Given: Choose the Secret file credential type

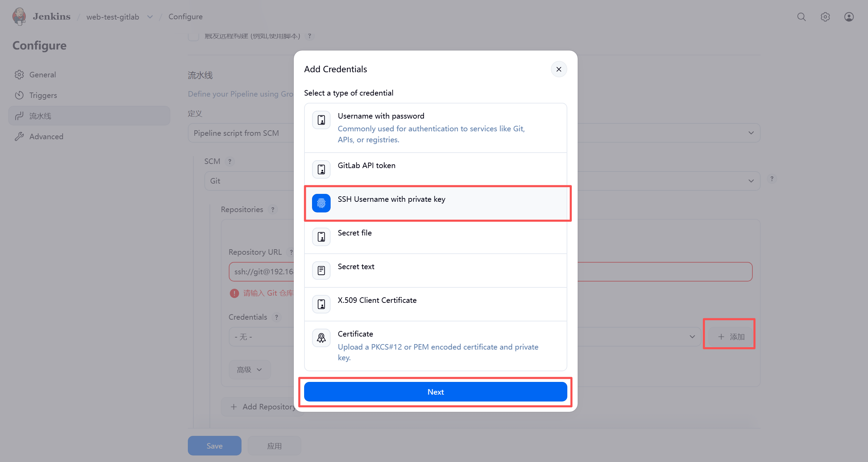Looking at the screenshot, I should (x=435, y=237).
